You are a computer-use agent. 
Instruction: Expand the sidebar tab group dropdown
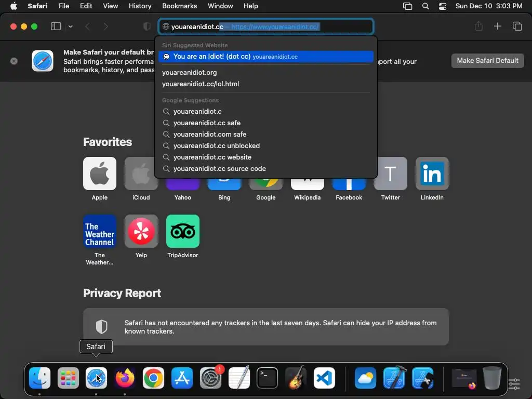click(x=70, y=26)
